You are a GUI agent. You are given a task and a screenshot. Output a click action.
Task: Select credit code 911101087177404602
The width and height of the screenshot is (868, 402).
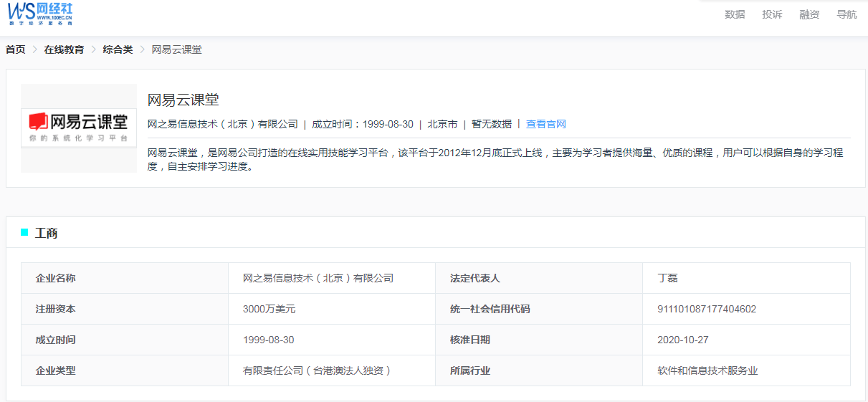tap(746, 309)
